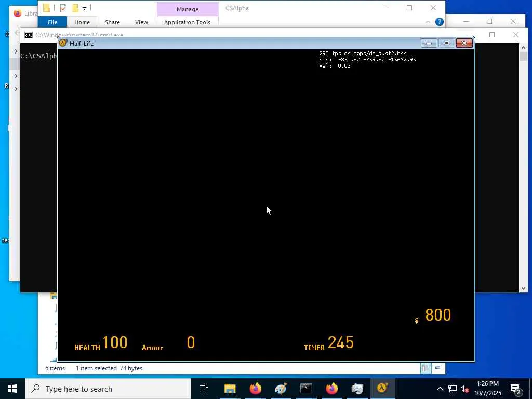Open the Customize Quick Access Toolbar dropdown

point(85,8)
